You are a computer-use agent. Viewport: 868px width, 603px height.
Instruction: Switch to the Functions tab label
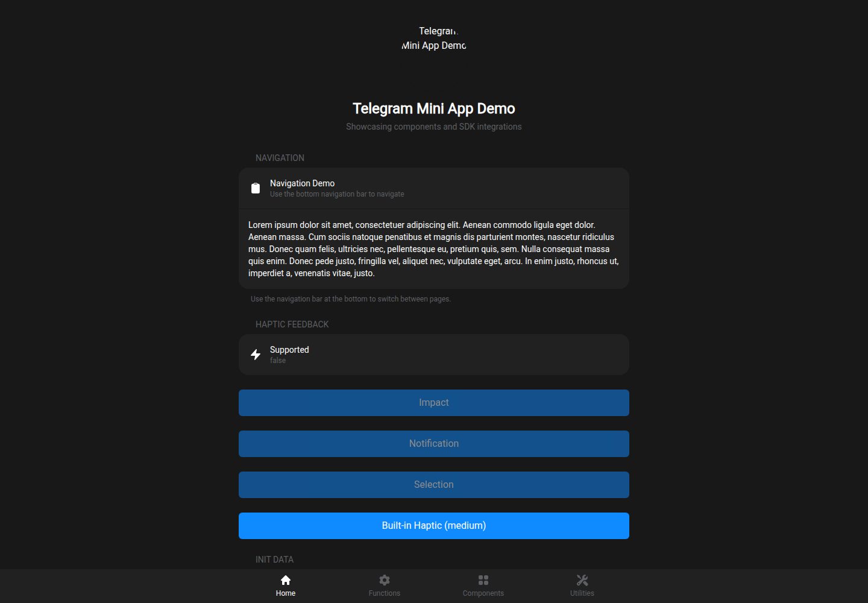tap(385, 593)
